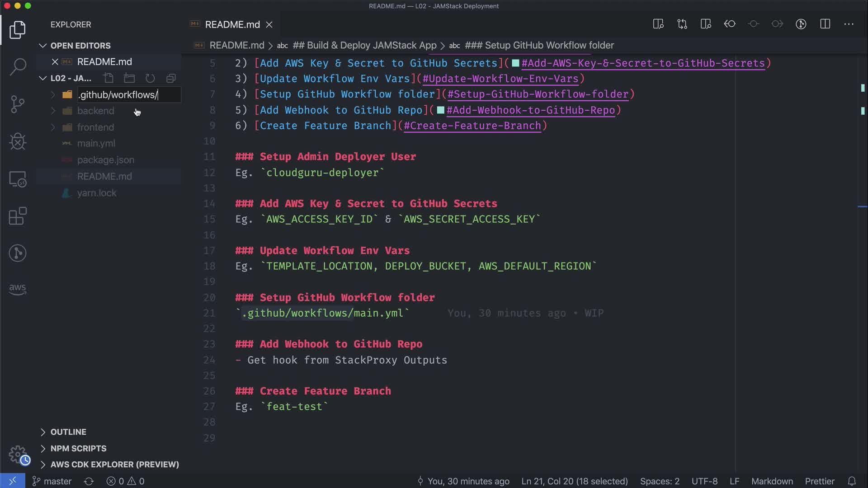This screenshot has height=488, width=868.
Task: Click into the .github/workflows/ name input field
Action: (x=128, y=95)
